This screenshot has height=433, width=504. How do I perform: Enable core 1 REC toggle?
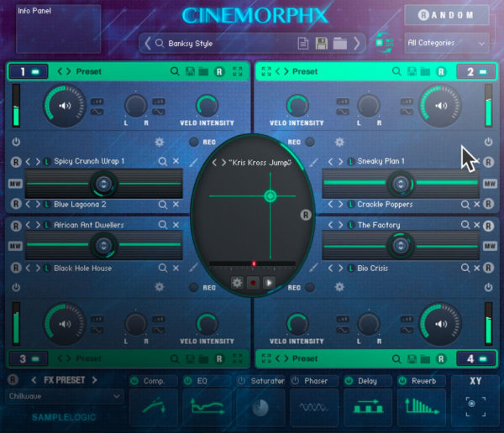(194, 142)
